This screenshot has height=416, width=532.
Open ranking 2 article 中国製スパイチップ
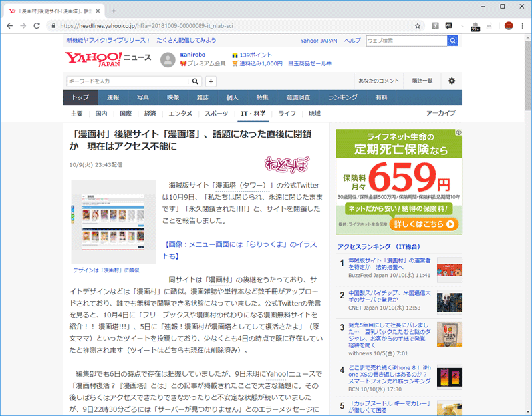click(x=390, y=296)
